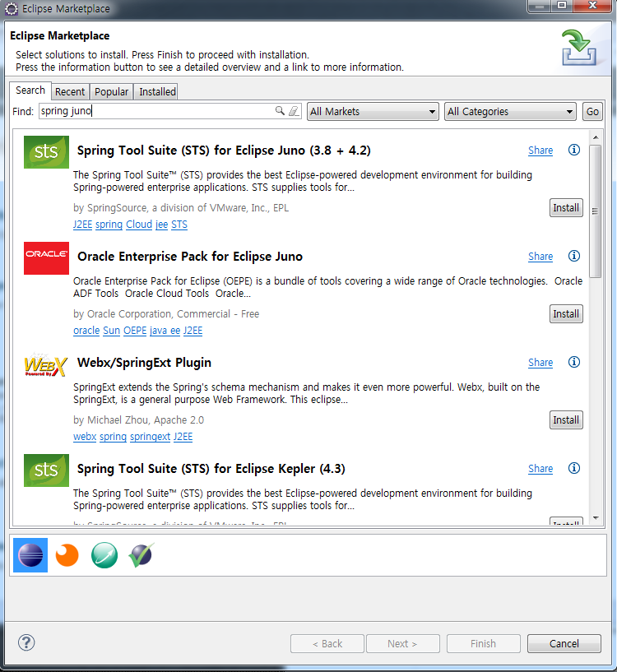This screenshot has width=617, height=672.
Task: Open the All Markets dropdown
Action: (x=373, y=111)
